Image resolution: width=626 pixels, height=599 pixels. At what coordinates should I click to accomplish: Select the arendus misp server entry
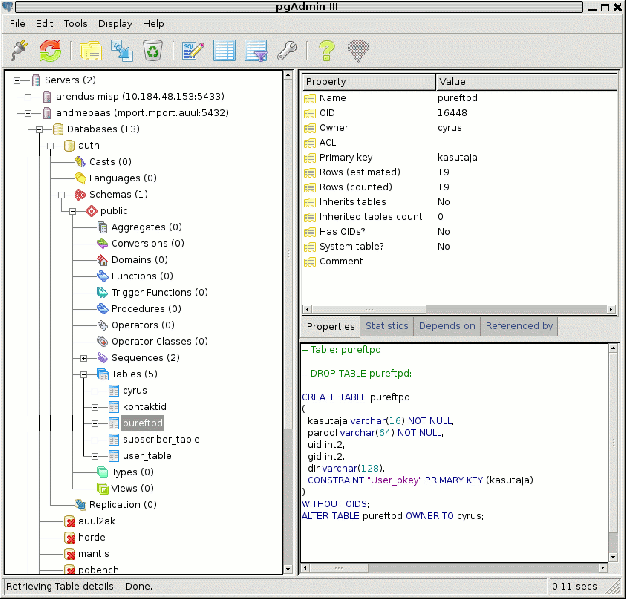pyautogui.click(x=140, y=97)
